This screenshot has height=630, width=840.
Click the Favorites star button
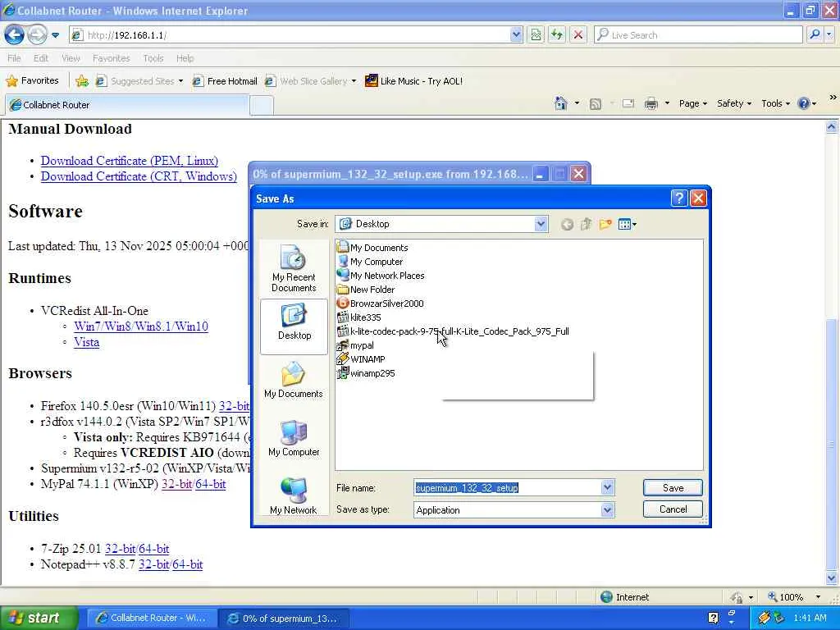[x=32, y=81]
